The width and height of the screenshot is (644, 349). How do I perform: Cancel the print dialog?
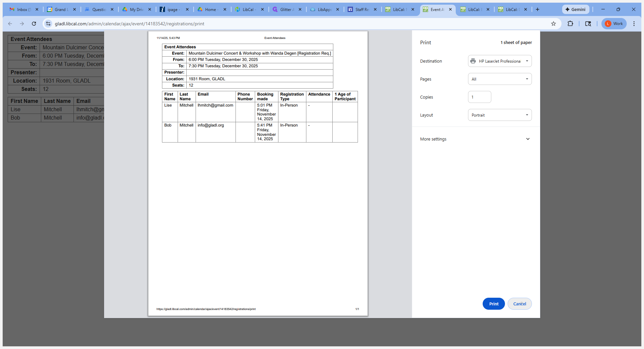pos(520,304)
